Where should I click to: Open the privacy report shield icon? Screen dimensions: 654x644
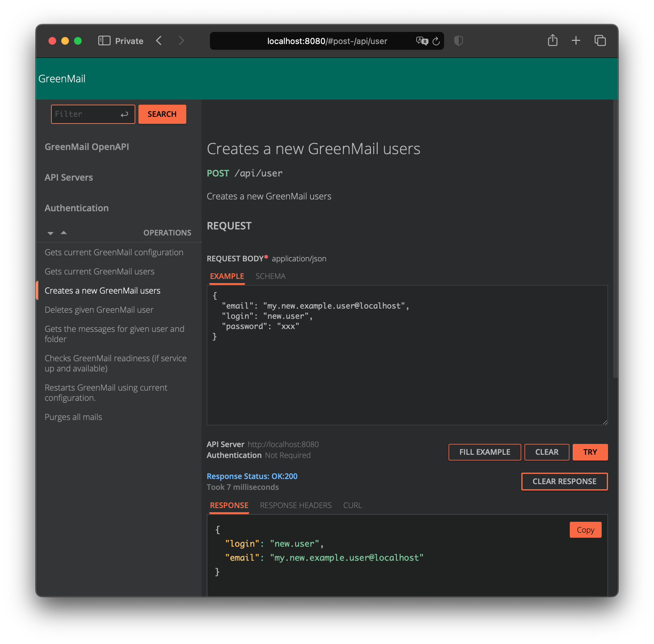458,41
